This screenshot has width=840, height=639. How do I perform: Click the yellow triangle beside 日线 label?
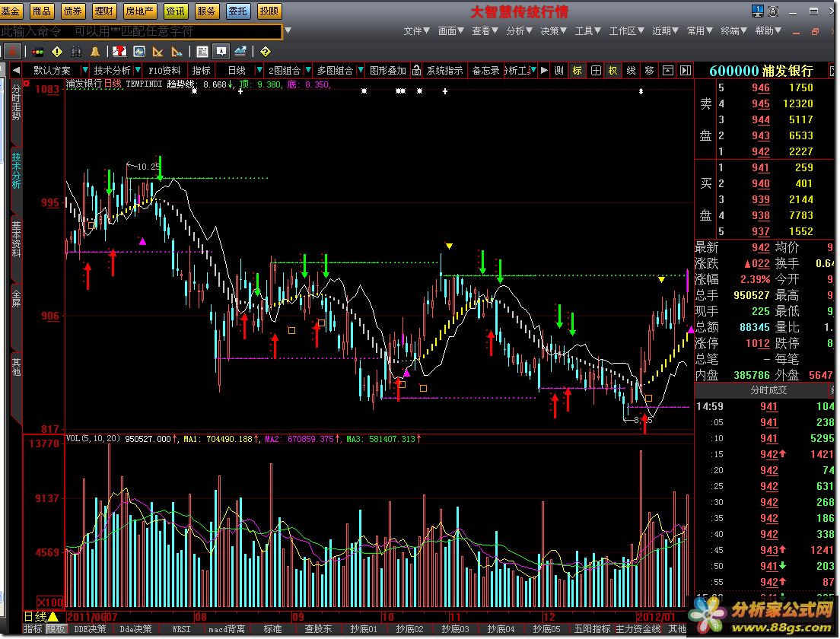pos(53,616)
